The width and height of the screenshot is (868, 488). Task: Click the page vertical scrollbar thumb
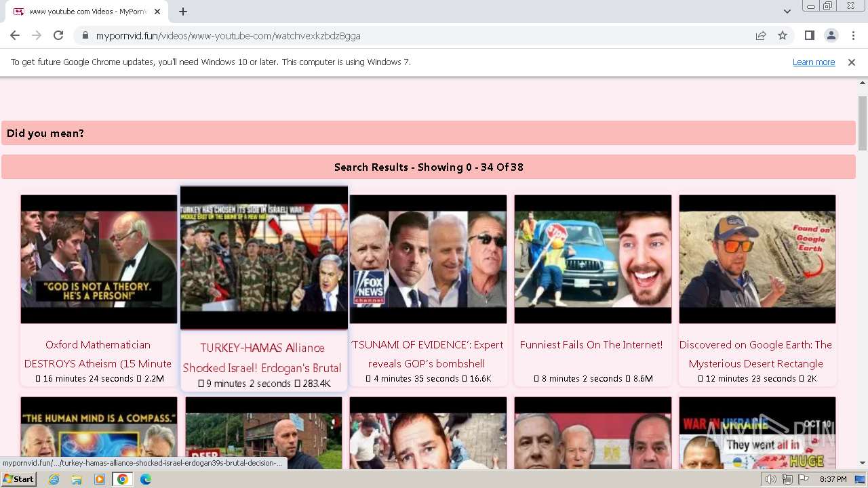click(863, 123)
